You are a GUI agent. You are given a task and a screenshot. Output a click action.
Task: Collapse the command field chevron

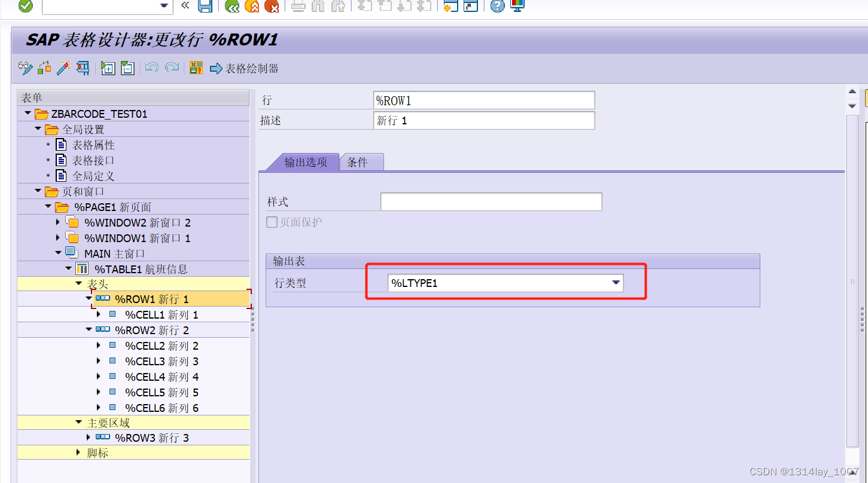[x=185, y=5]
